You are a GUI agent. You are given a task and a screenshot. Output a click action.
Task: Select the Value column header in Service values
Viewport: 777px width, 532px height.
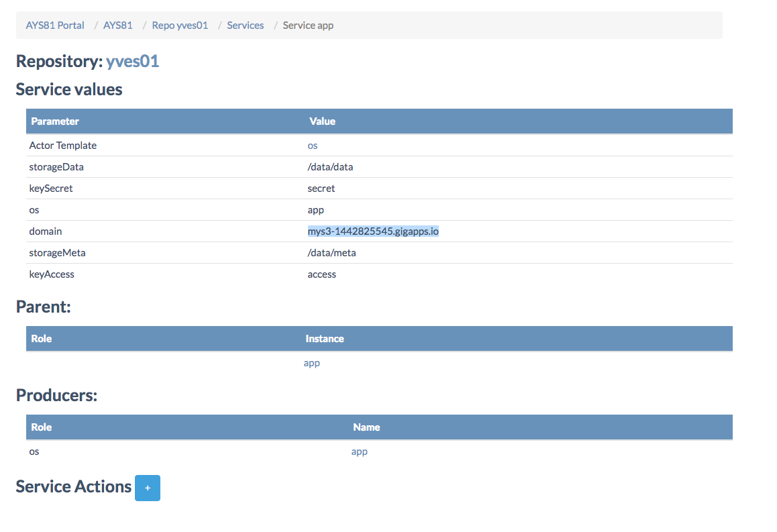coord(322,121)
